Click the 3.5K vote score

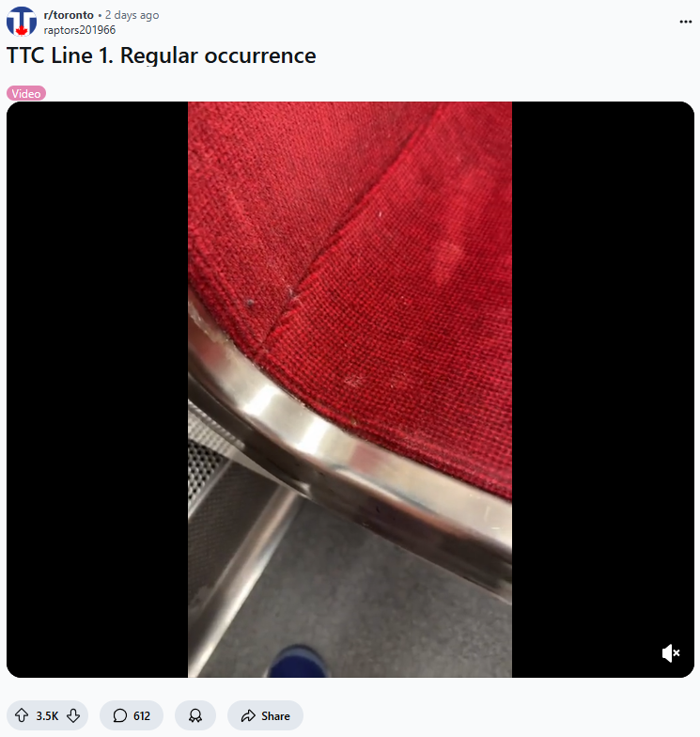click(47, 716)
